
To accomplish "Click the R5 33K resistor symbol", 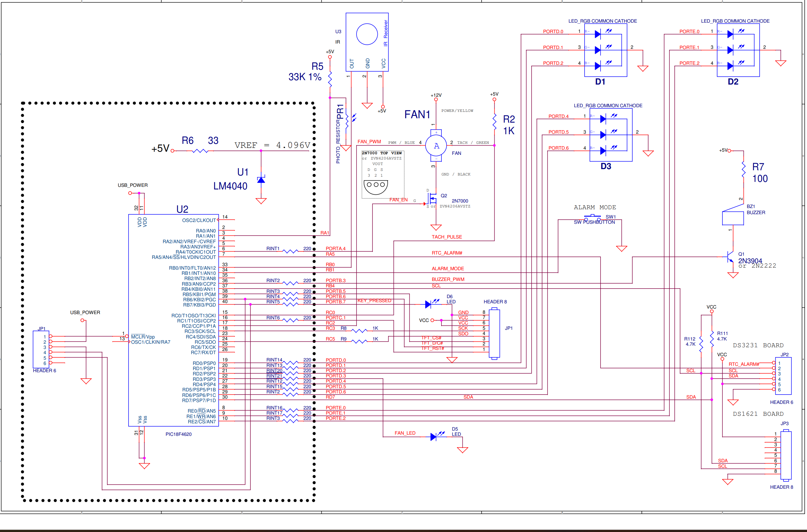I will (x=330, y=79).
